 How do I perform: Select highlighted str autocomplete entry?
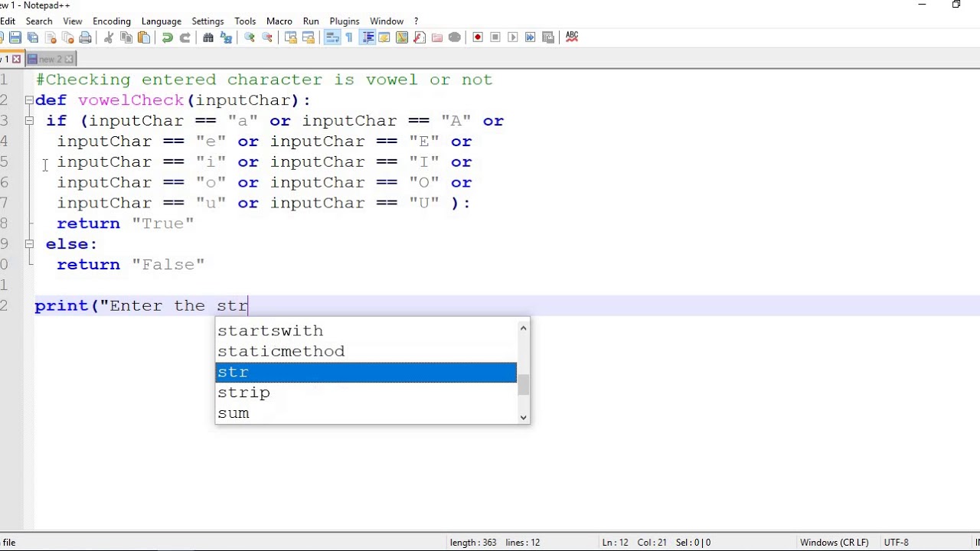tap(366, 372)
